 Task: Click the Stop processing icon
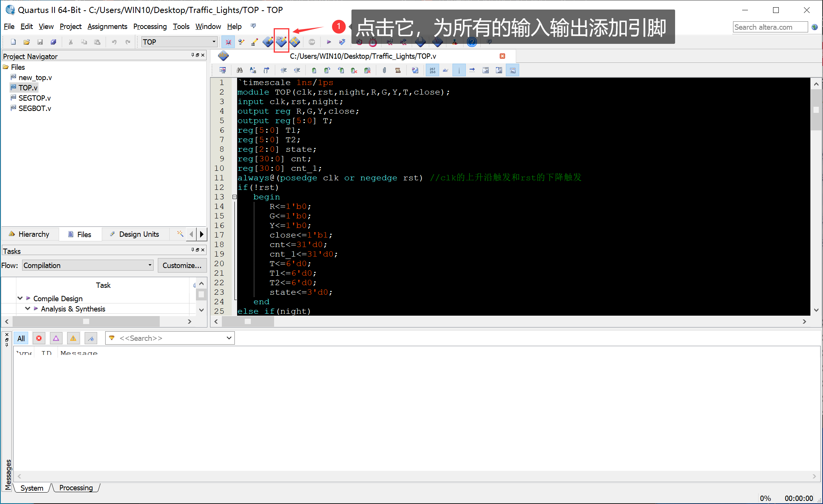pos(312,42)
